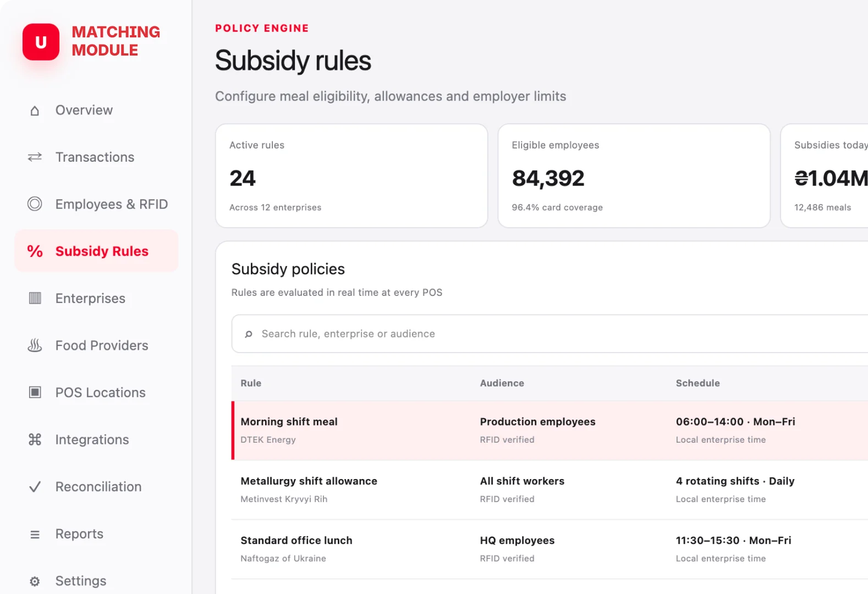Click the Production employees audience cell
This screenshot has width=868, height=594.
[537, 422]
